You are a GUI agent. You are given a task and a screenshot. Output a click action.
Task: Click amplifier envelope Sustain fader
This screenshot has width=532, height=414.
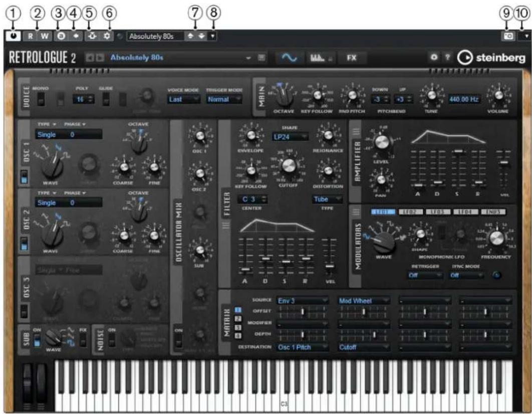[458, 151]
